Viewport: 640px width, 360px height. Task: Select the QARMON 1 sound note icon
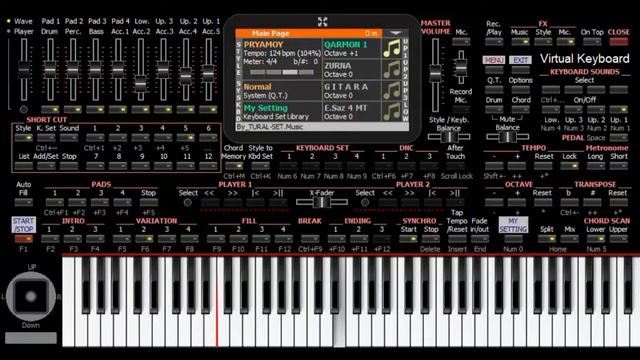tap(391, 49)
